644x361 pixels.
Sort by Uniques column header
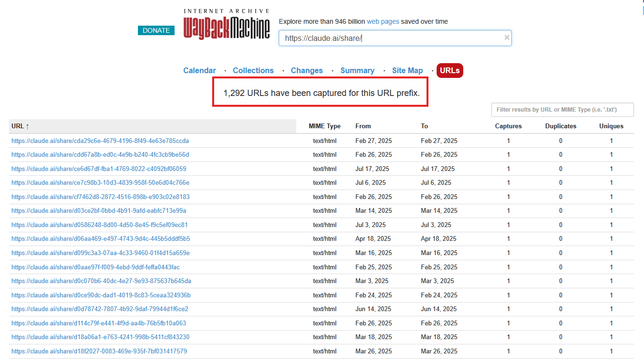(x=611, y=126)
